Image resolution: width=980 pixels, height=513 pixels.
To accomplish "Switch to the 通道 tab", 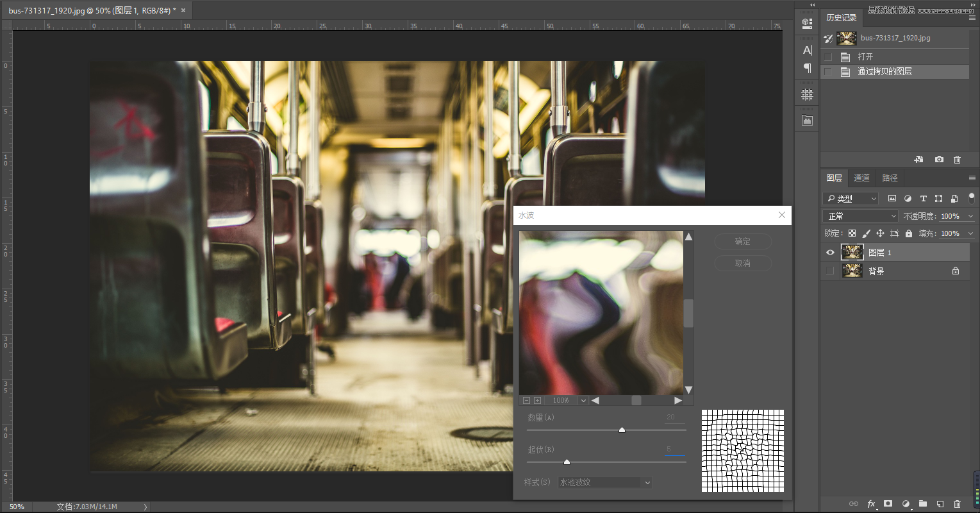I will point(861,178).
